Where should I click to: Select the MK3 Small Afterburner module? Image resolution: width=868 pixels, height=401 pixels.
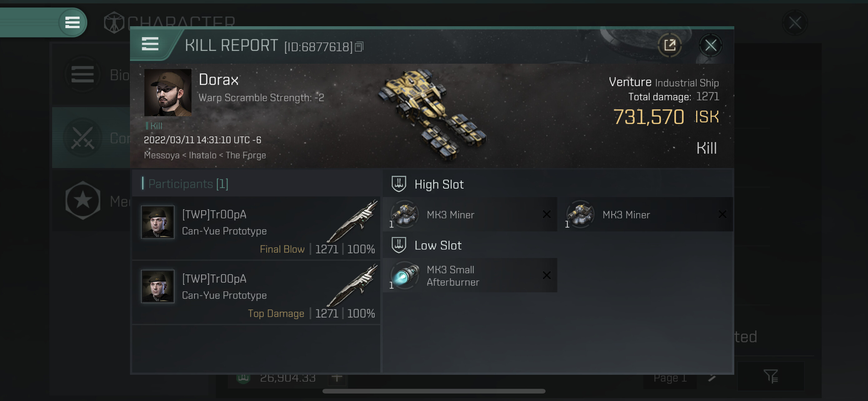click(470, 275)
